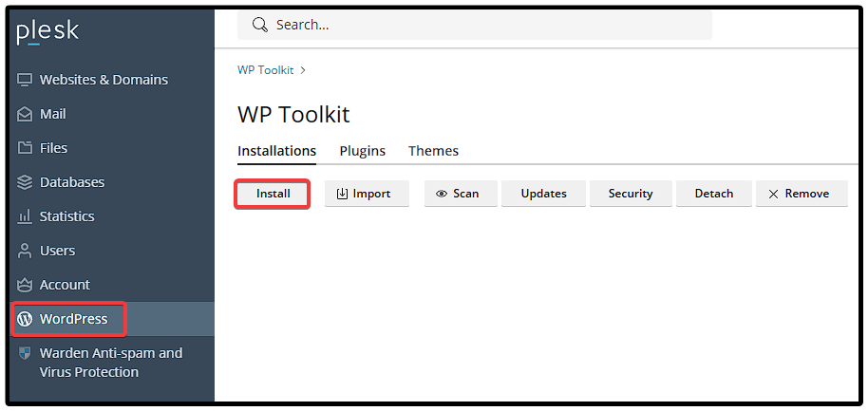Click the Statistics bar chart icon
This screenshot has height=411, width=868.
coord(25,216)
